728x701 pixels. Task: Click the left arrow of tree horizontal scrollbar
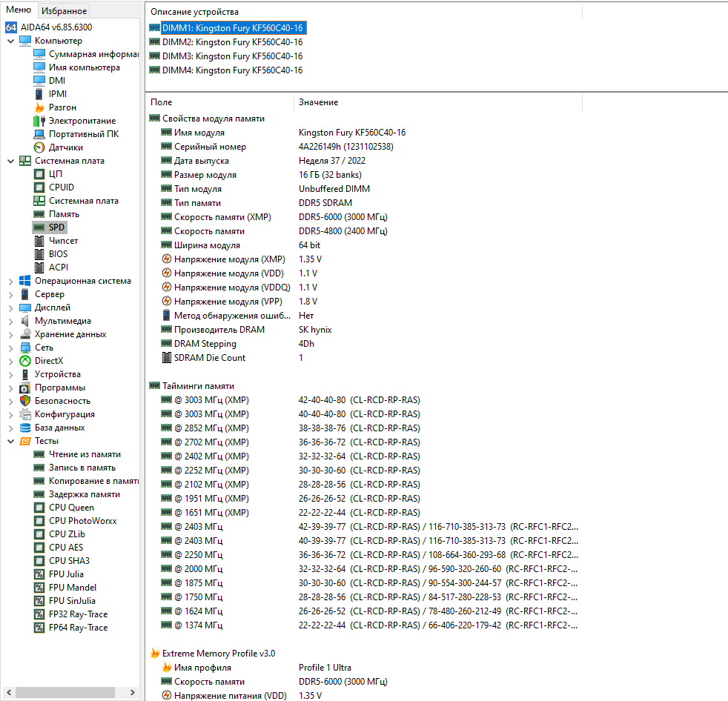[x=9, y=692]
